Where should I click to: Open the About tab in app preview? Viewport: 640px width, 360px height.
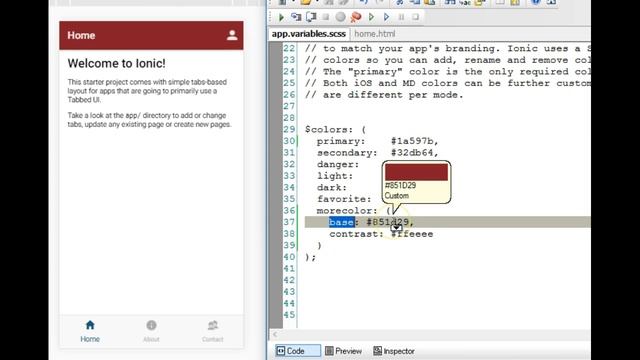coord(151,331)
